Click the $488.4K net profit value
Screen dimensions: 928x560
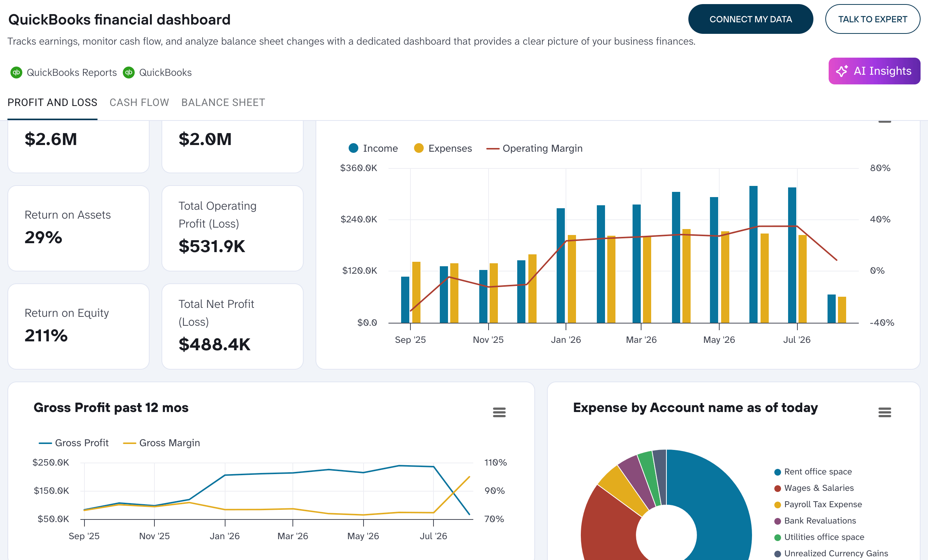tap(214, 344)
